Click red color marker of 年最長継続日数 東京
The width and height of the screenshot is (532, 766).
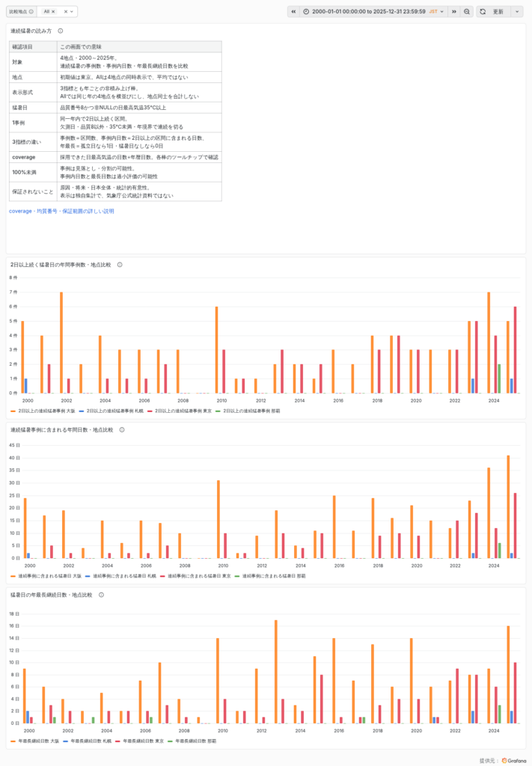117,741
